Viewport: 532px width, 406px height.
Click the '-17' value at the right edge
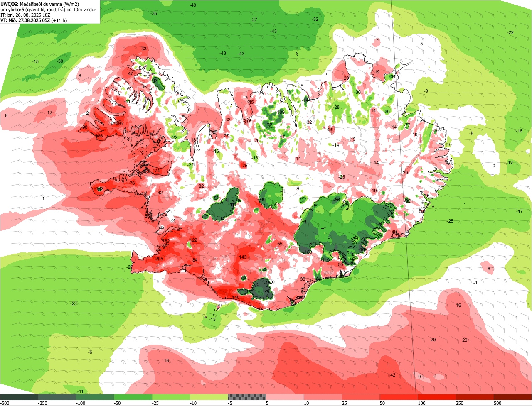(x=519, y=211)
